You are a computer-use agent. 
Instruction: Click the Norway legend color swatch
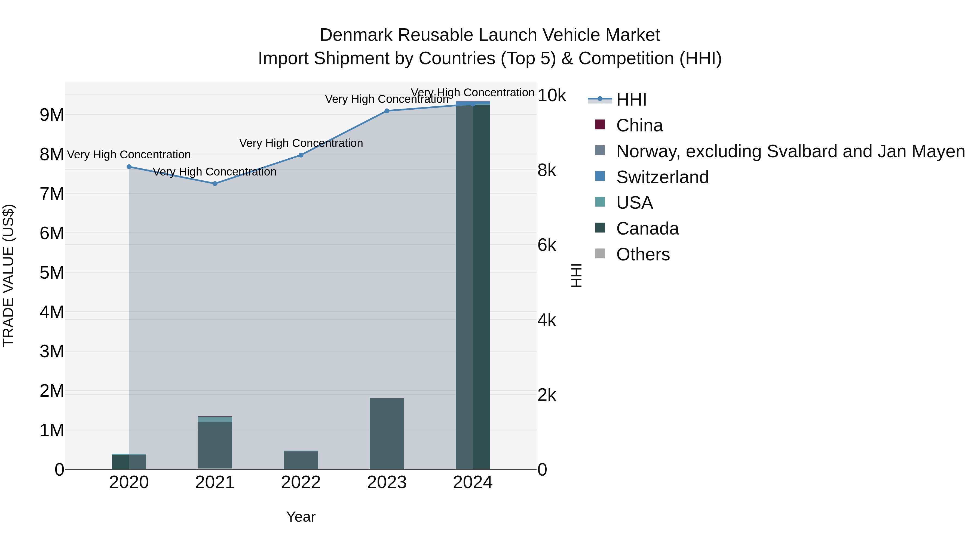click(599, 150)
